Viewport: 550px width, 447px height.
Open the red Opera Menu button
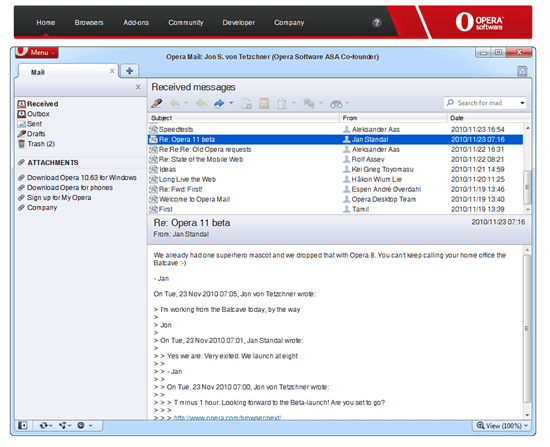coord(37,52)
